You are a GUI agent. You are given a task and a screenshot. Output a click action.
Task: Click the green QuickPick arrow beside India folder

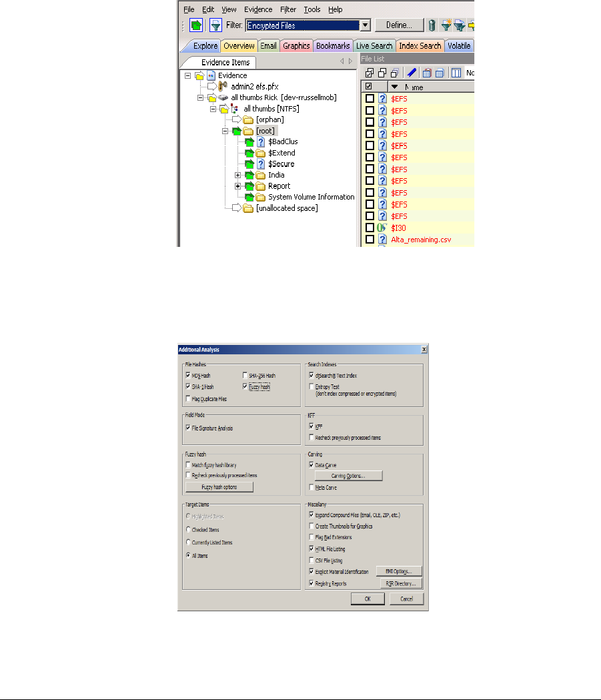[249, 175]
